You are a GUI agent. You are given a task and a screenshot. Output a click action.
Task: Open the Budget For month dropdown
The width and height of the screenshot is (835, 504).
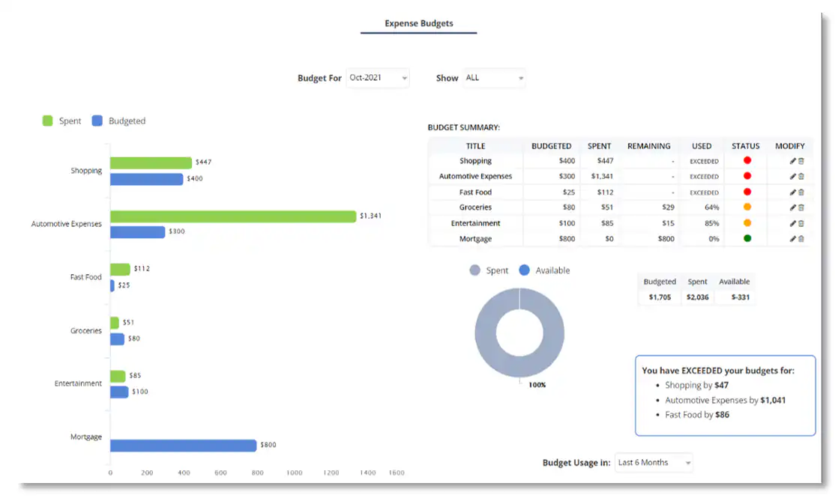tap(378, 78)
